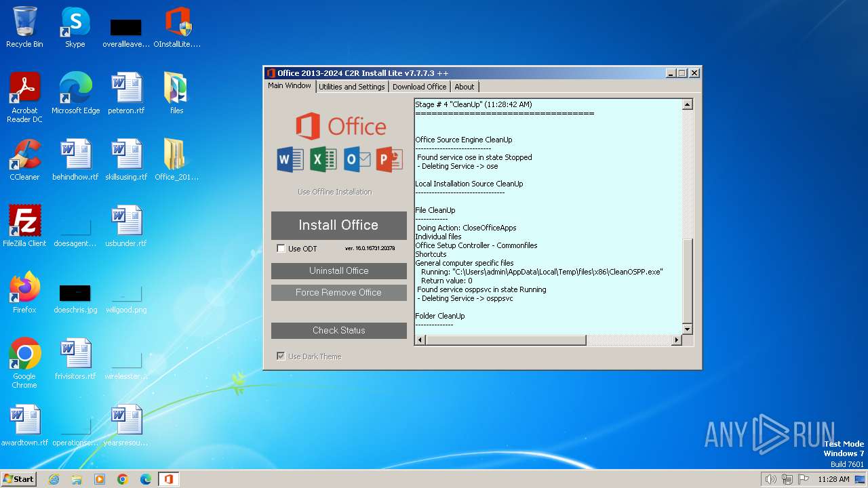The height and width of the screenshot is (488, 868).
Task: Launch Microsoft Edge desktop shortcut
Action: (x=75, y=93)
